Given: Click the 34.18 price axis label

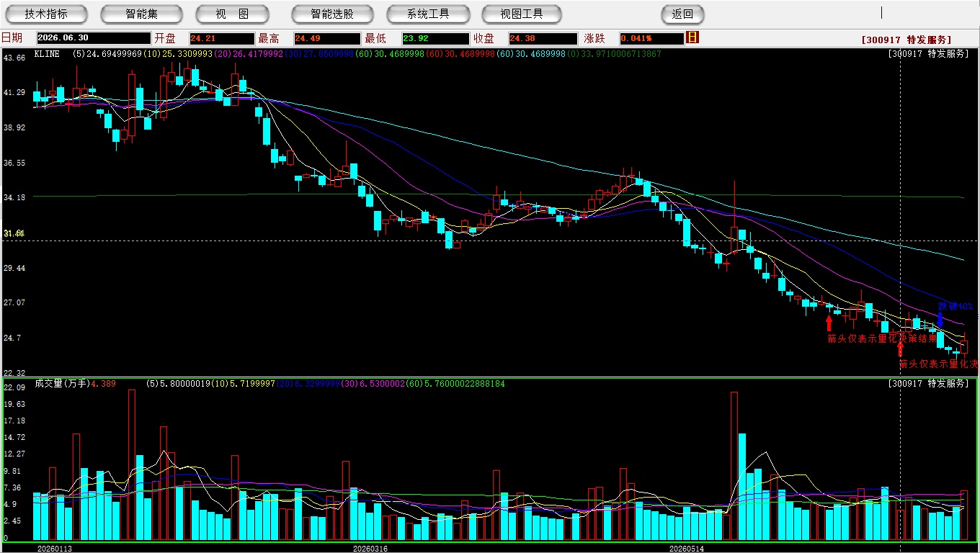Looking at the screenshot, I should point(14,197).
